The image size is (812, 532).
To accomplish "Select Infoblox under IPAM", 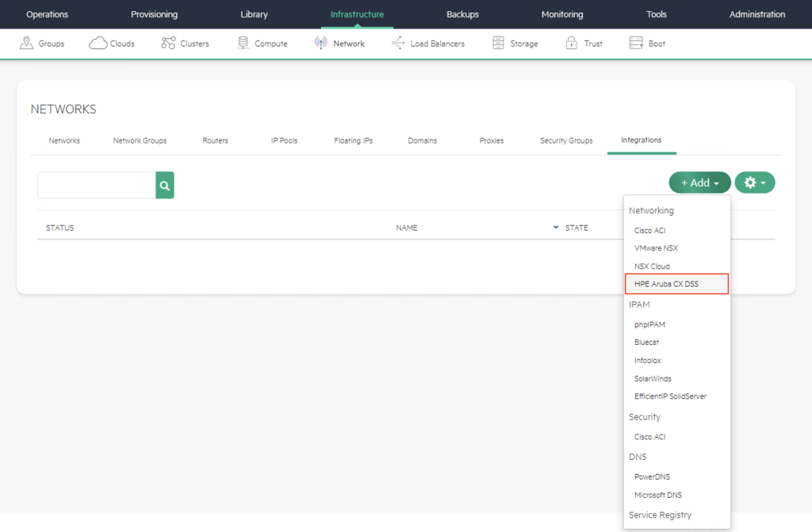I will click(x=646, y=361).
